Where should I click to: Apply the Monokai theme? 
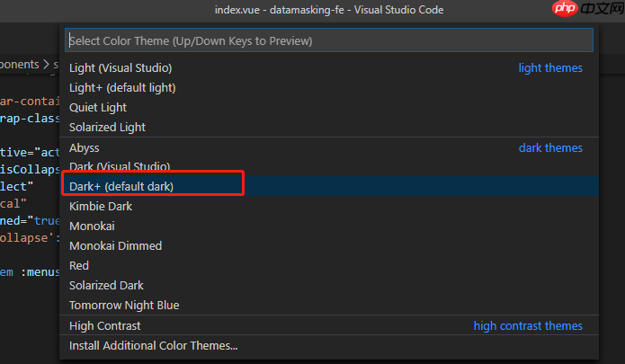coord(92,226)
